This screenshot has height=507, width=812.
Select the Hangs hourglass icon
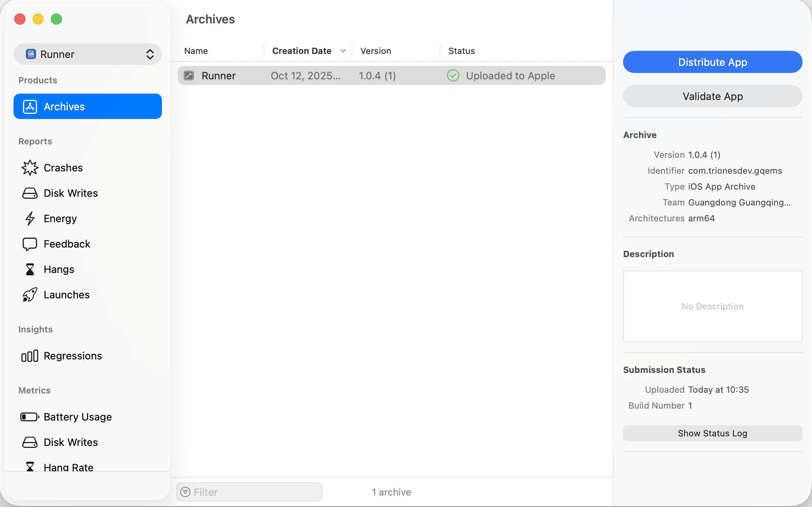click(30, 269)
